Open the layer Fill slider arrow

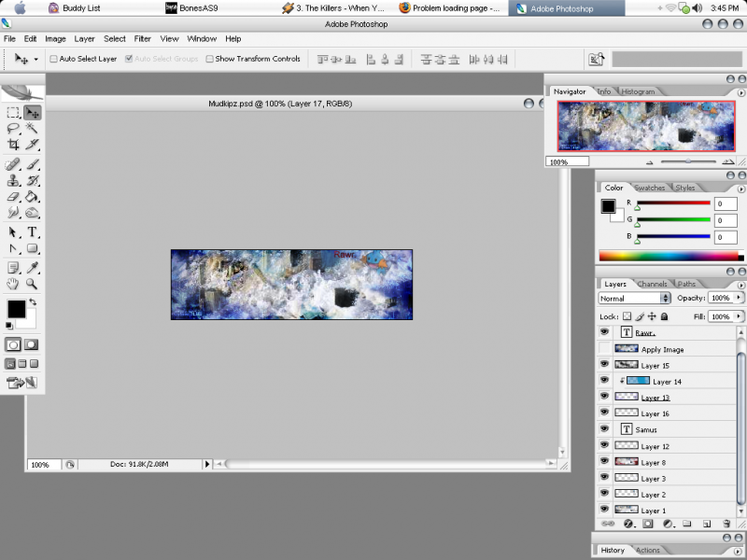(x=739, y=316)
